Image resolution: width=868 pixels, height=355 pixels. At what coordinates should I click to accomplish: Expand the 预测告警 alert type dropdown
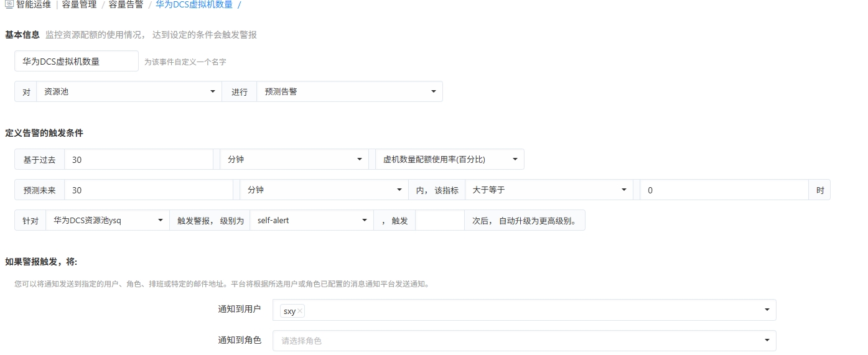[x=349, y=91]
